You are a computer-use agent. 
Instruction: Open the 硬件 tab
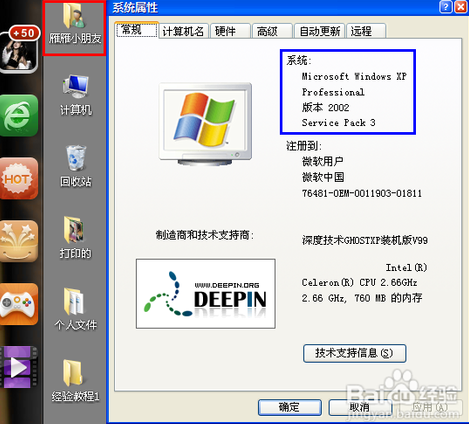[230, 31]
